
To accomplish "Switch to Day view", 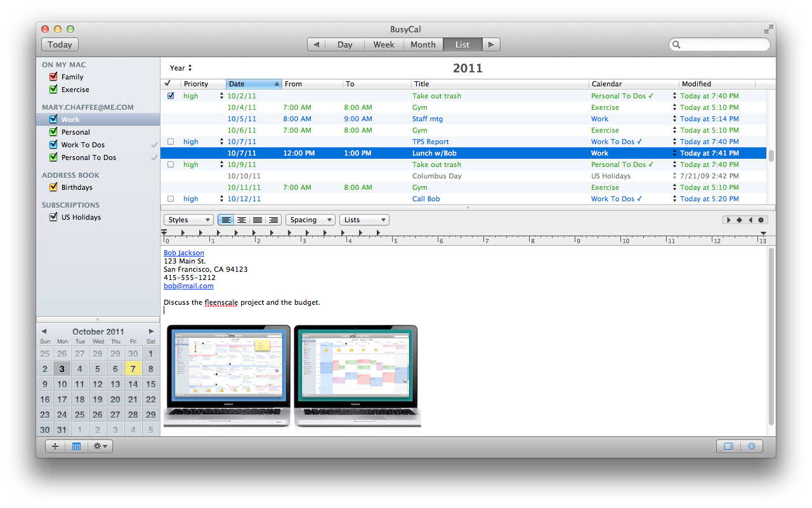I will pos(345,44).
